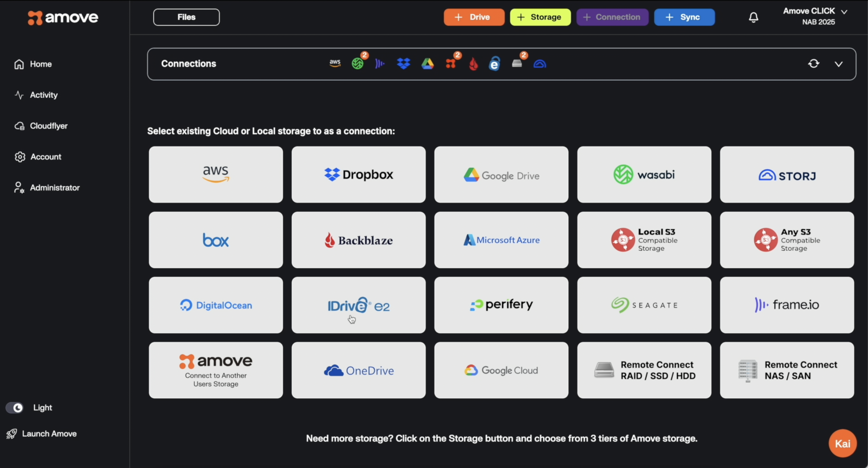Open Activity in the sidebar
The image size is (868, 468).
coord(36,95)
